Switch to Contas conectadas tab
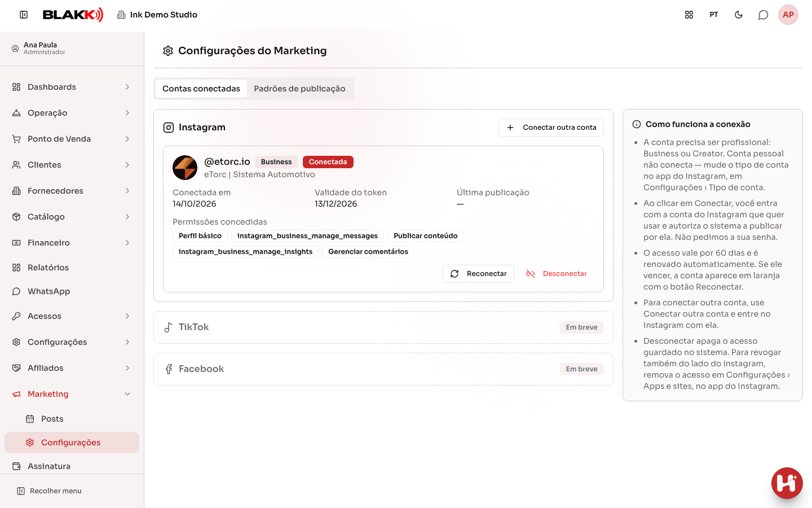Viewport: 812px width, 508px height. pyautogui.click(x=201, y=89)
